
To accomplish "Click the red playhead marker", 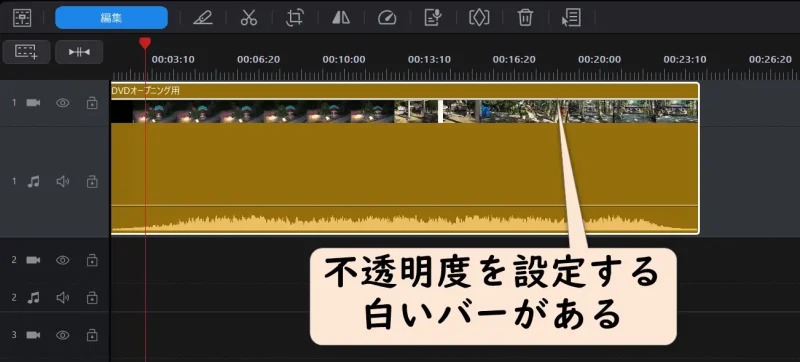I will point(145,43).
